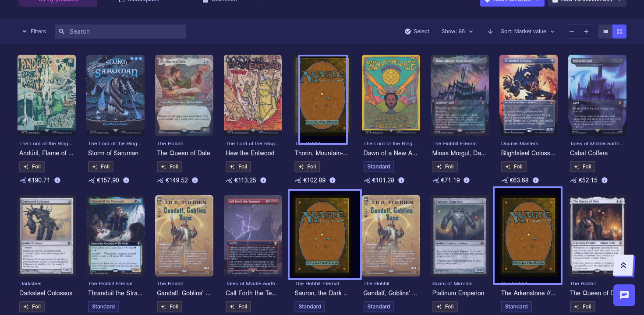This screenshot has width=644, height=315.
Task: Open the Arkenstone product title
Action: coord(528,293)
